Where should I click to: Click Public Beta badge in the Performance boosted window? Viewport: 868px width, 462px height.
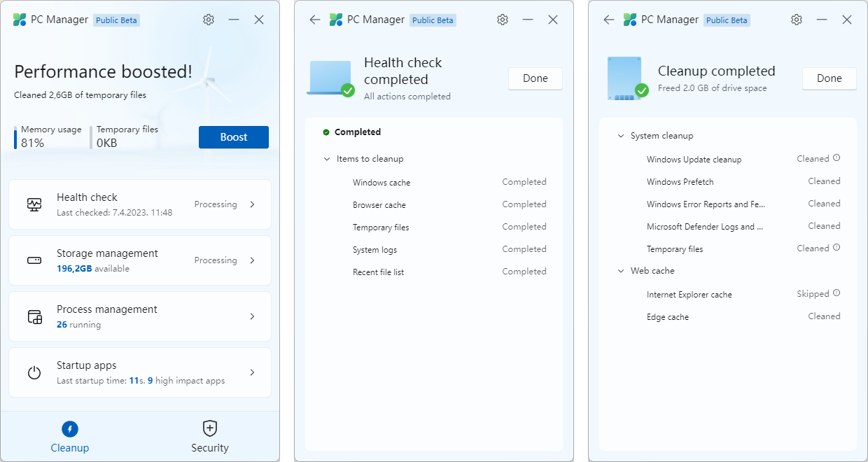click(117, 20)
